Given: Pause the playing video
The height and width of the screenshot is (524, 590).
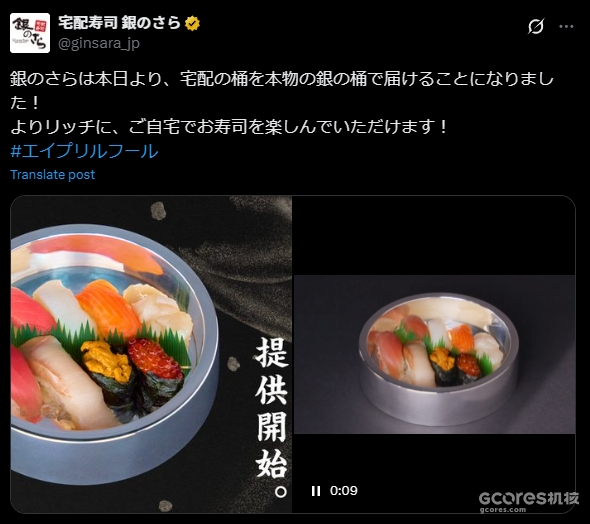Looking at the screenshot, I should 316,491.
